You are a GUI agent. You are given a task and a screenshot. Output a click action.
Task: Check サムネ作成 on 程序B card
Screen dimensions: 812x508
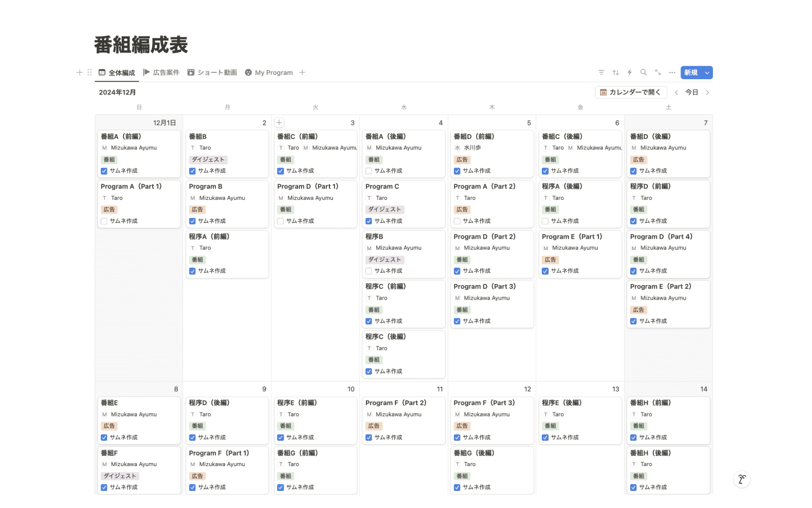369,271
